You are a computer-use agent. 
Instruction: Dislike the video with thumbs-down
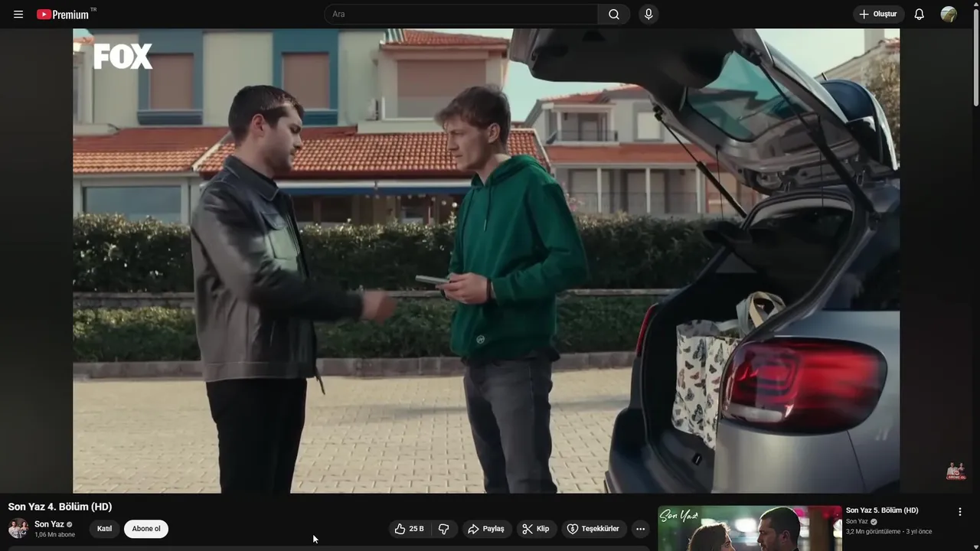[x=444, y=529]
